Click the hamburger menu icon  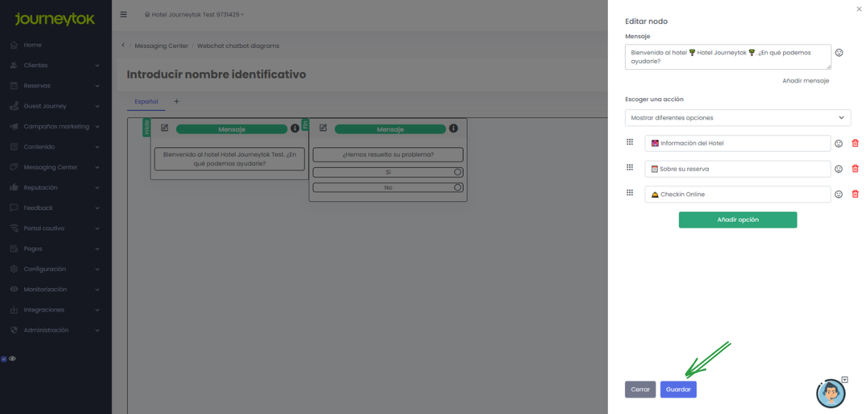click(x=124, y=14)
